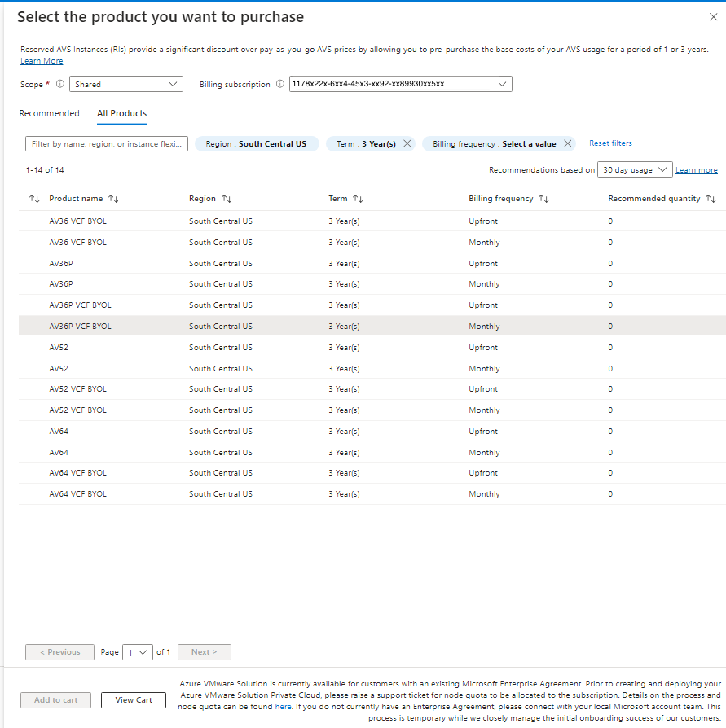
Task: Select AV36P VCF BYOL Upfront row
Action: click(372, 305)
